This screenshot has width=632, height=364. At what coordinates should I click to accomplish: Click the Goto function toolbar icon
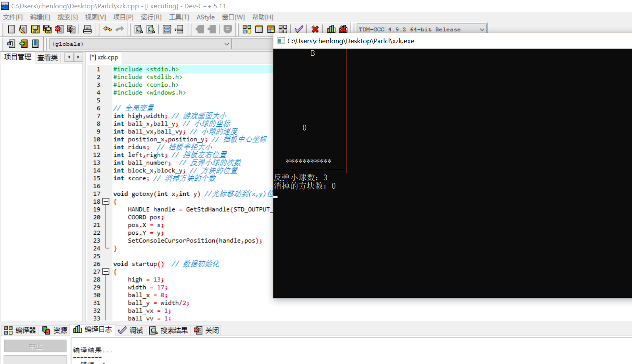pos(167,29)
